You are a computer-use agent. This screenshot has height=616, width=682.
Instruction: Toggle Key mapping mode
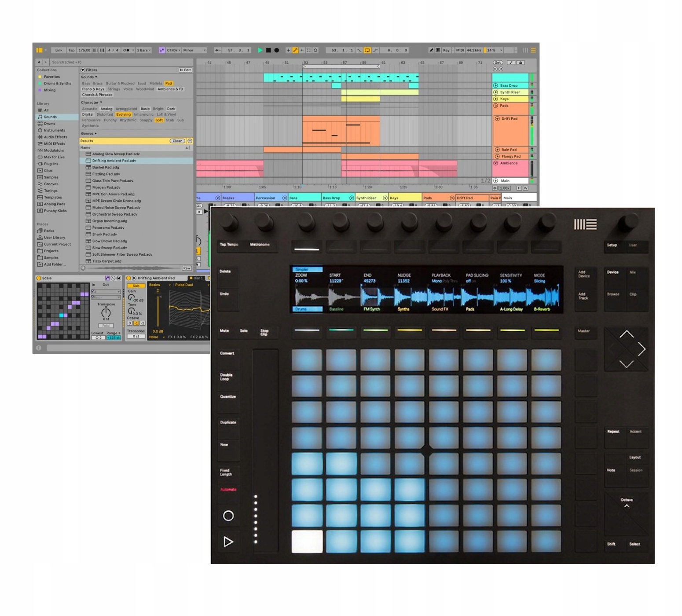[x=447, y=50]
